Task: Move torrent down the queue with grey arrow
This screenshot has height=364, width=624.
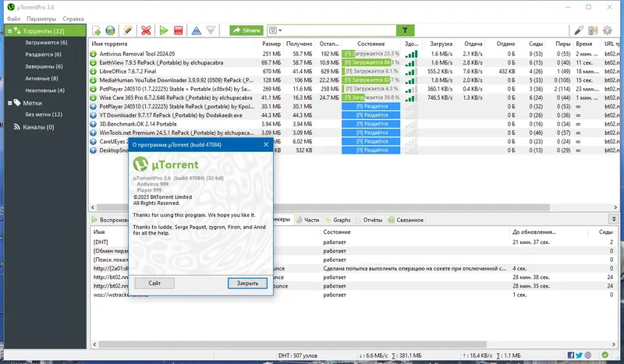Action: pos(211,30)
